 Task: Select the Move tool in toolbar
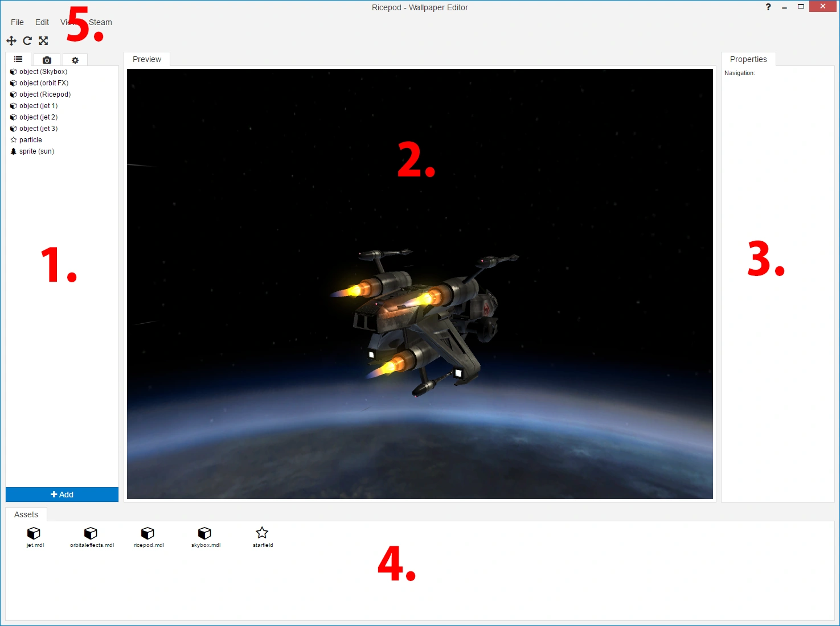coord(11,41)
